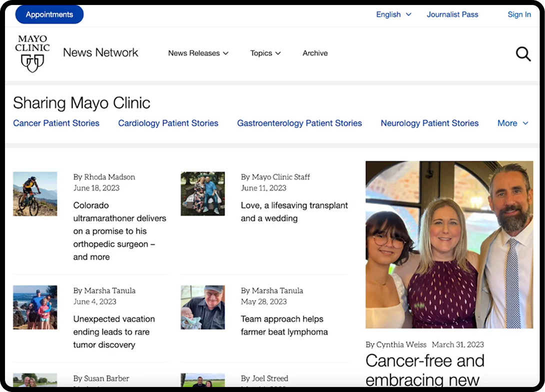Click the Susan Barber byline

coord(101,378)
